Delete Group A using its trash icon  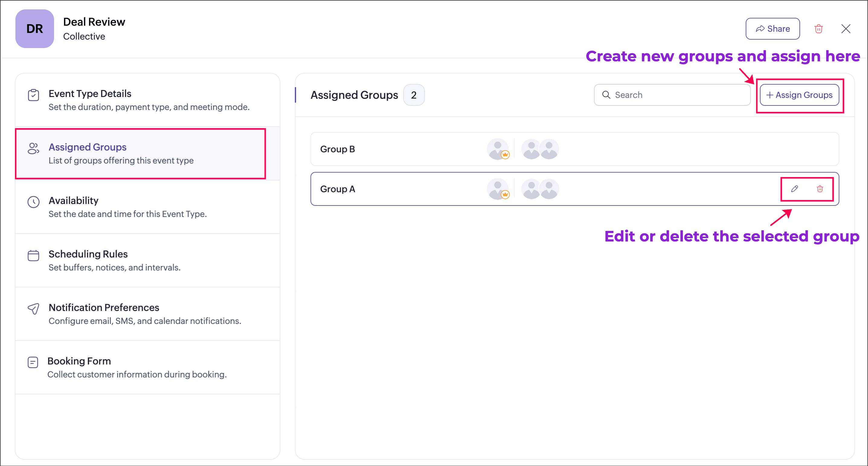820,189
